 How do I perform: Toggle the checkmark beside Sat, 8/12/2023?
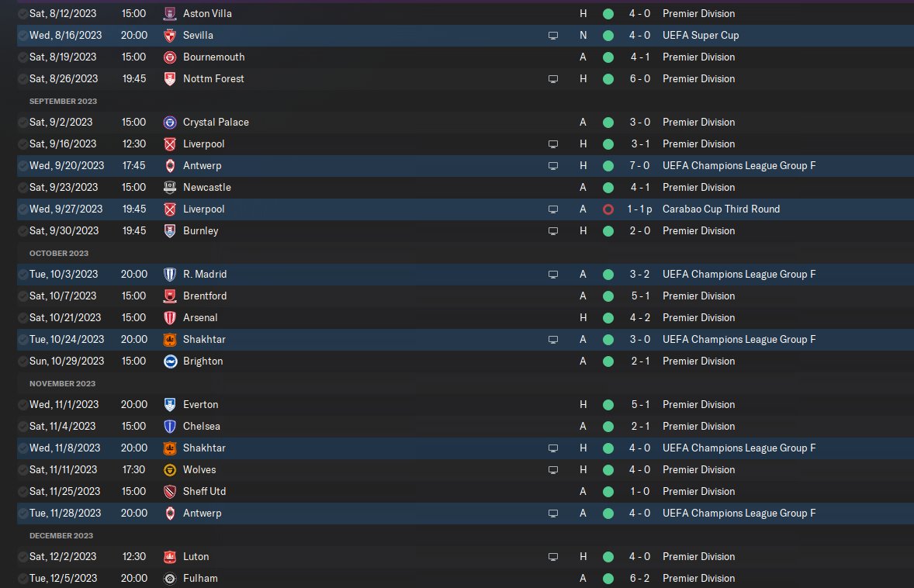[23, 13]
